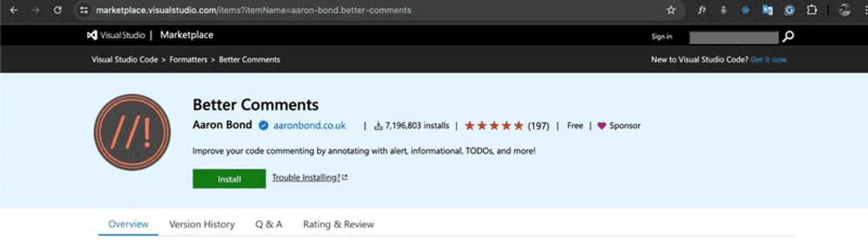The width and height of the screenshot is (868, 246).
Task: Click the Marketplace search input field
Action: pos(734,38)
